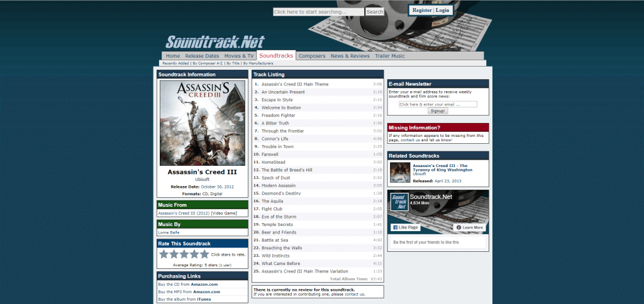Click the Soundtrack.Net Facebook page title
644x304 pixels.
pyautogui.click(x=431, y=197)
